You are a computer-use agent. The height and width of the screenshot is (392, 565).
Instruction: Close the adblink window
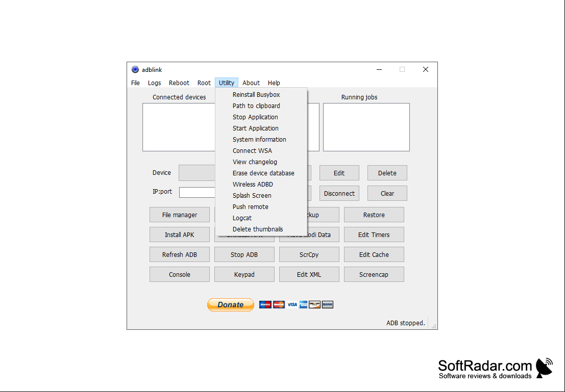pos(426,69)
